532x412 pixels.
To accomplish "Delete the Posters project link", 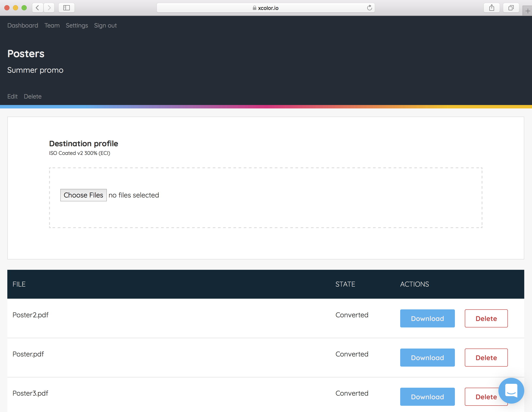I will (33, 96).
